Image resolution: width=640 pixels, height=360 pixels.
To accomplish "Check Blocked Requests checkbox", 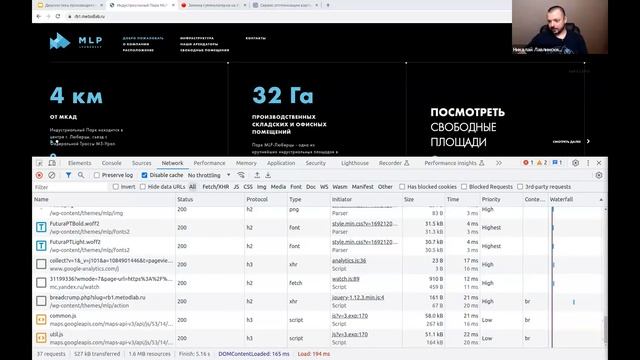I will click(464, 187).
